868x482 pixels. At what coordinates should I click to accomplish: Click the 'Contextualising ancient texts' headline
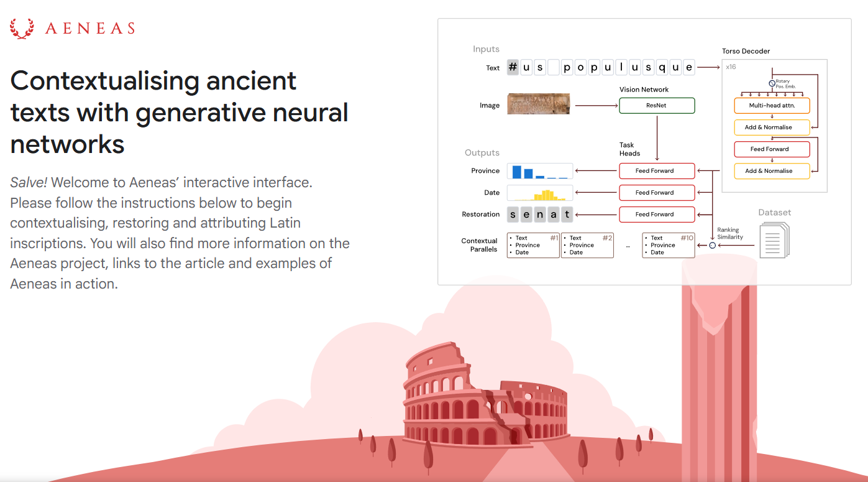coord(179,113)
